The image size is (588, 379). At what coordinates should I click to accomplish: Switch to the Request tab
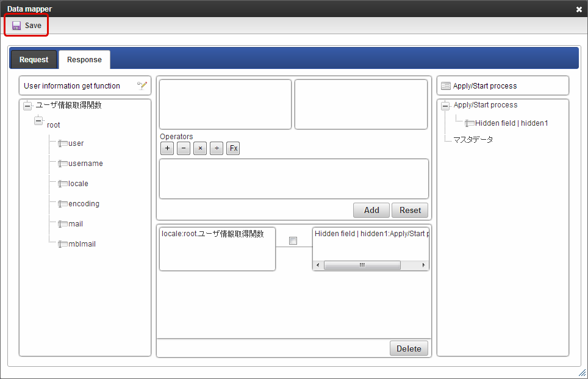(x=34, y=60)
